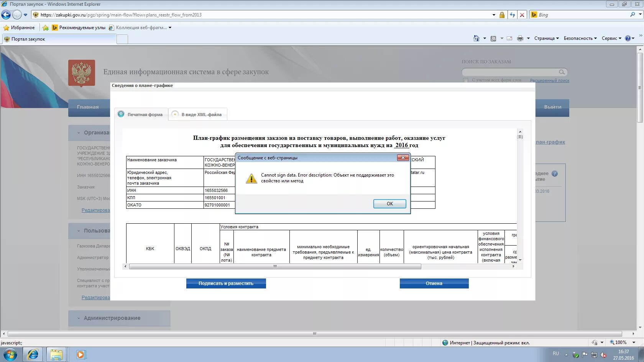Click the Отмена button
Viewport: 644px width, 362px height.
coord(434,283)
